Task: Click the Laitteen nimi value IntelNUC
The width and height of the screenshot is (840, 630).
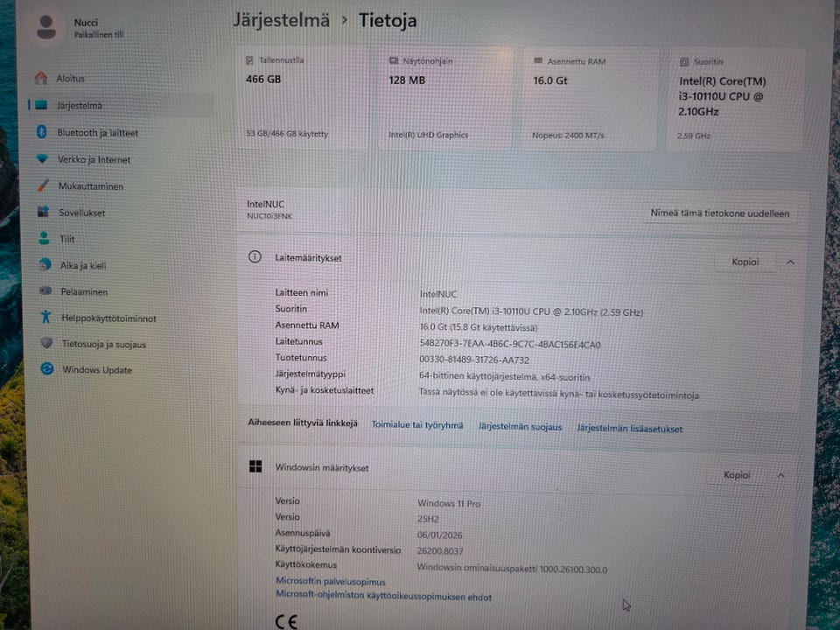Action: 438,294
